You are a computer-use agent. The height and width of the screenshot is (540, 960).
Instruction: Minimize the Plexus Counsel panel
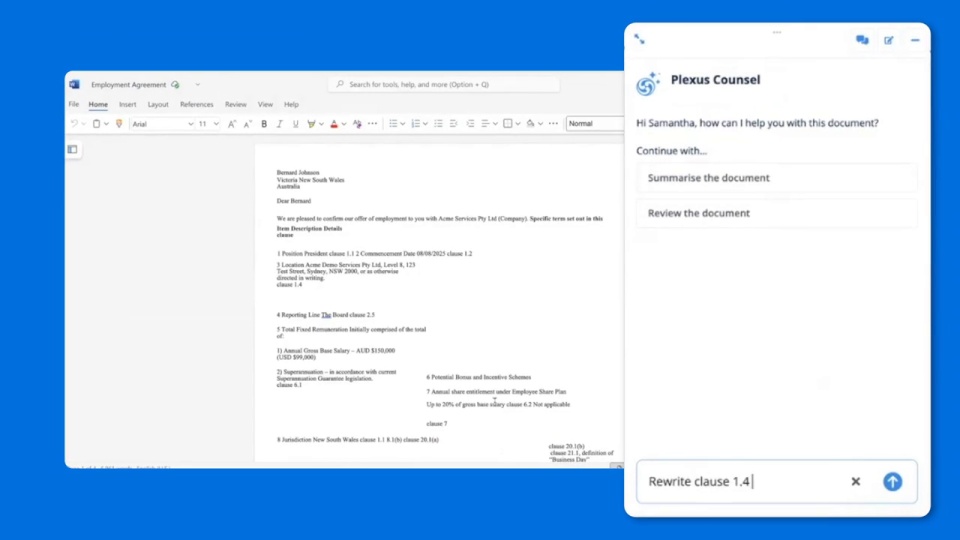pyautogui.click(x=915, y=40)
